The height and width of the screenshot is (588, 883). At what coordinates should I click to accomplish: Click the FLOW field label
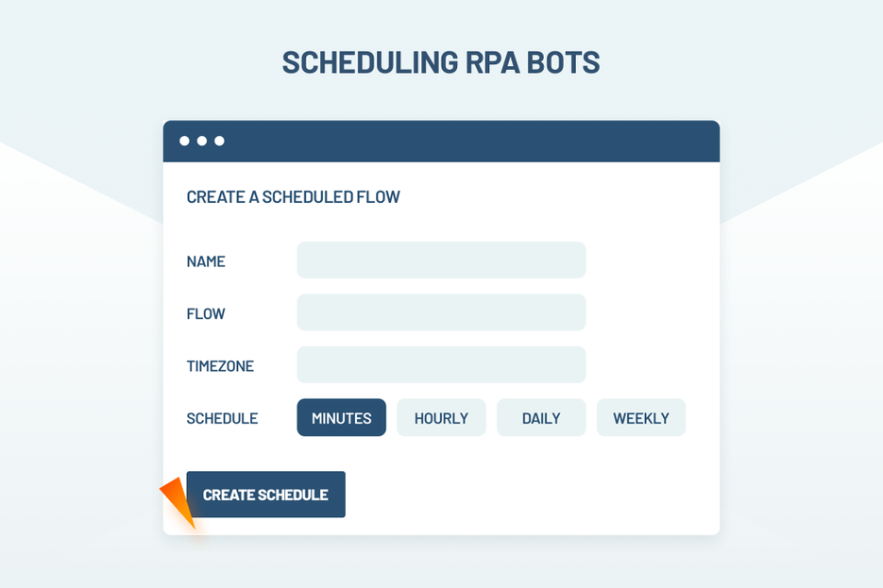pyautogui.click(x=206, y=314)
